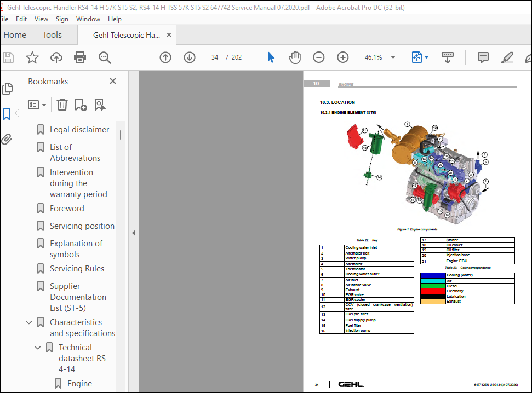Click the bookmarks panel scrollbar
Image resolution: width=532 pixels, height=393 pixels.
120,135
